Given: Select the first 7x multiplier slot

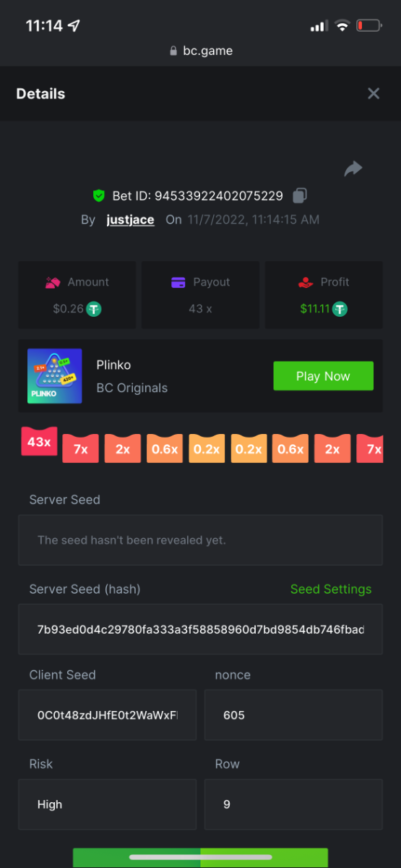Looking at the screenshot, I should click(x=81, y=449).
